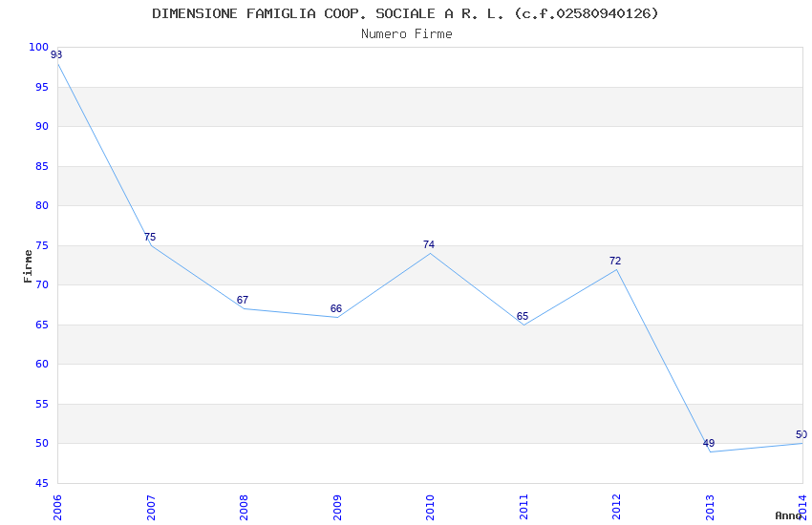Image resolution: width=812 pixels, height=525 pixels.
Task: Click the x-axis year label 2006
Action: 57,508
